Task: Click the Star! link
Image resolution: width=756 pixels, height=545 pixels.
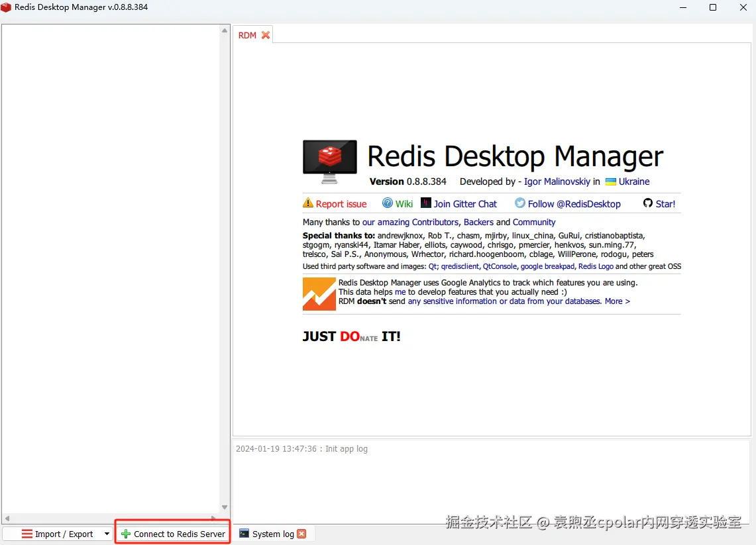Action: tap(665, 204)
